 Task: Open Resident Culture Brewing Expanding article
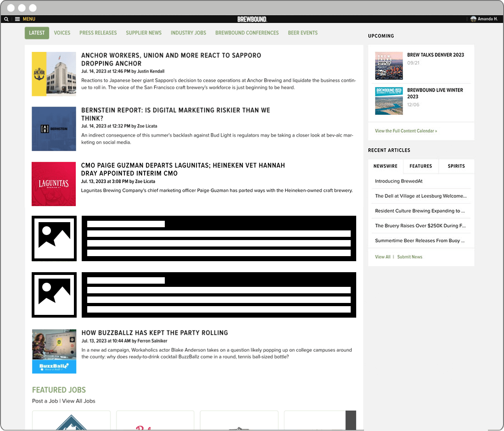click(420, 211)
